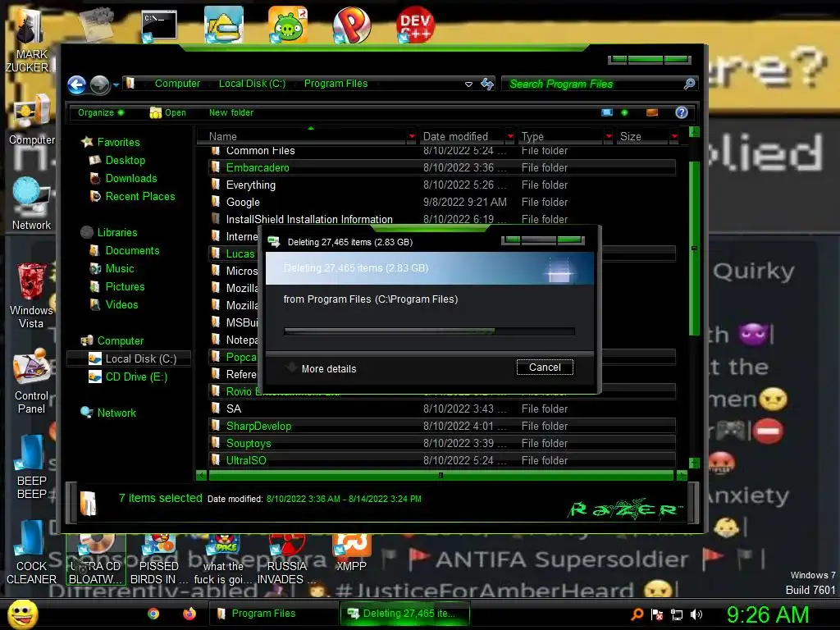Change the view with the toolbar view icon
The width and height of the screenshot is (840, 630).
pyautogui.click(x=607, y=112)
